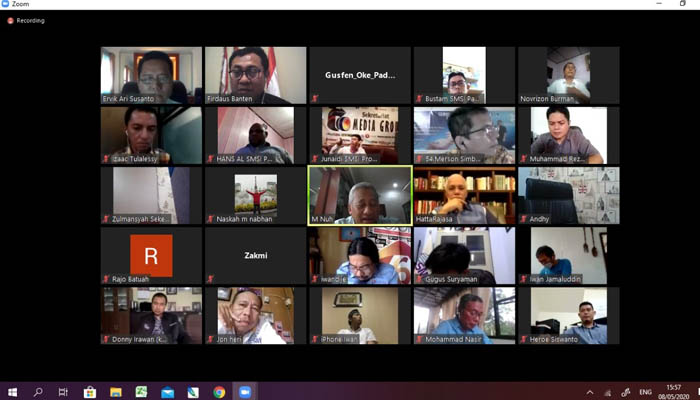Select the Zakmi participant tile
This screenshot has width=700, height=400.
(255, 255)
